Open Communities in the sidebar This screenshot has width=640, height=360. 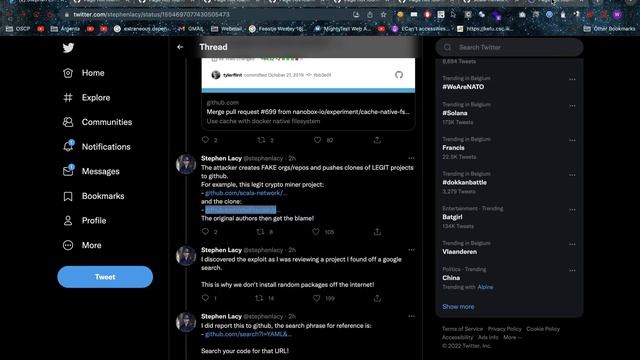coord(98,122)
